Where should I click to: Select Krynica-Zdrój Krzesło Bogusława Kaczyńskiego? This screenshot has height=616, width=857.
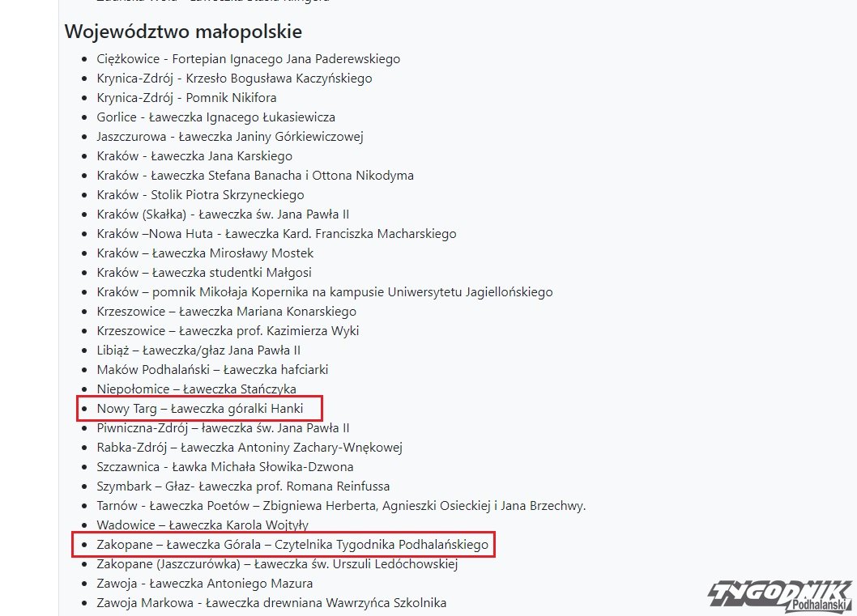tap(234, 78)
